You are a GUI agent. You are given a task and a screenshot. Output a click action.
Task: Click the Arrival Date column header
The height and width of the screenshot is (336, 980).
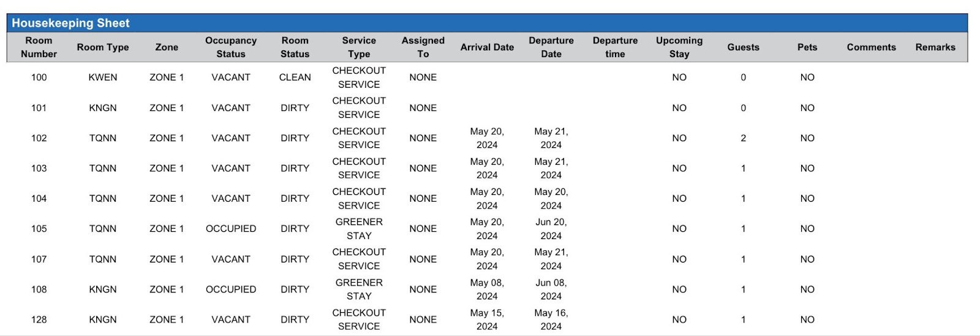(x=487, y=47)
